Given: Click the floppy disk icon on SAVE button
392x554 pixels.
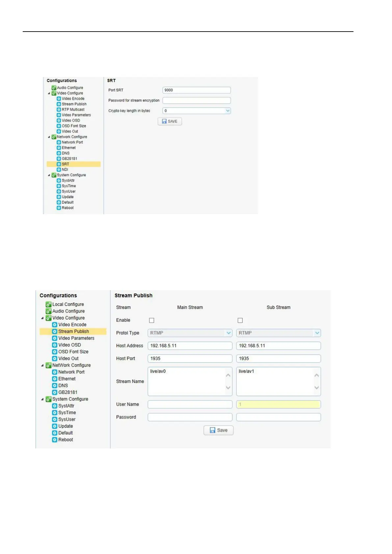Looking at the screenshot, I should click(164, 121).
